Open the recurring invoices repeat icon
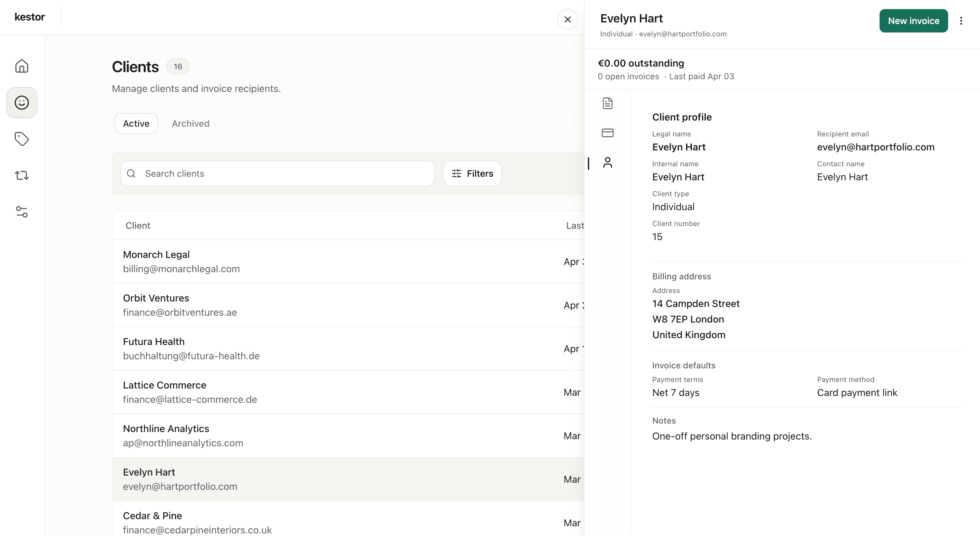 pyautogui.click(x=21, y=175)
